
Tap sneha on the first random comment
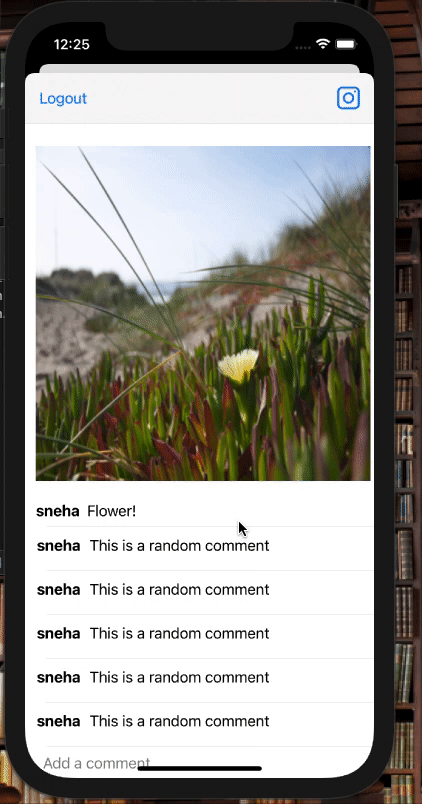58,546
